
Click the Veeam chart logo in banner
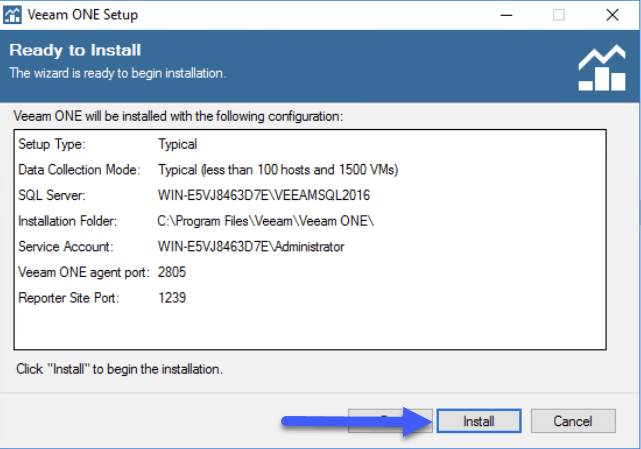[x=602, y=68]
